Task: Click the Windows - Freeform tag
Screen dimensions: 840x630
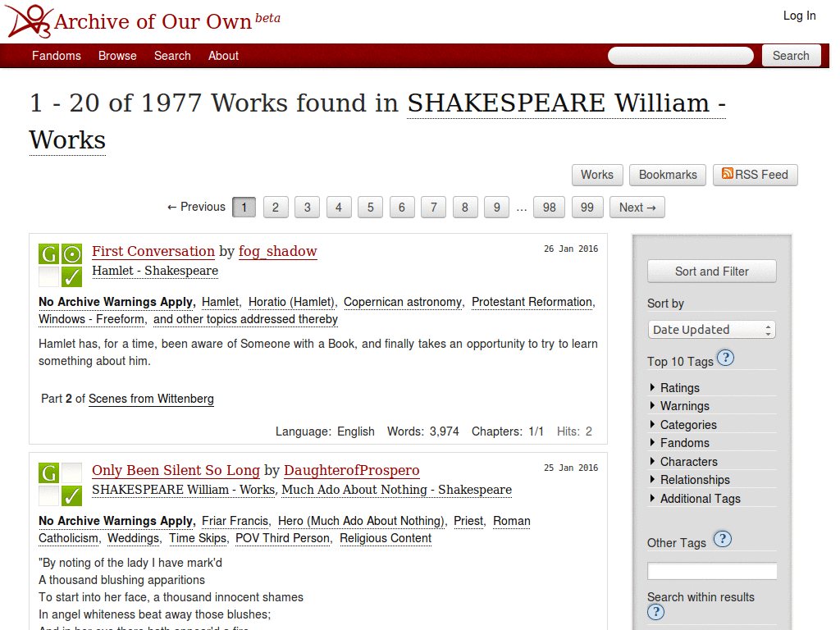Action: pos(91,319)
